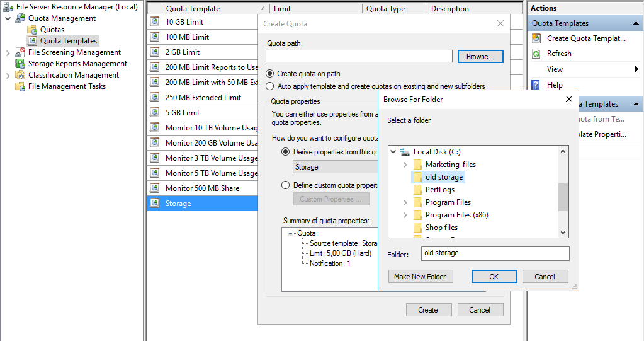Select the Create quota on path option

tap(270, 74)
